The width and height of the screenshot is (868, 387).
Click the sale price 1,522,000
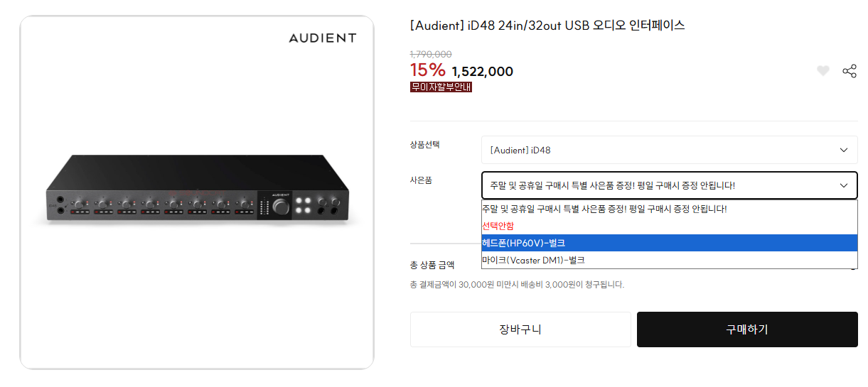coord(482,72)
